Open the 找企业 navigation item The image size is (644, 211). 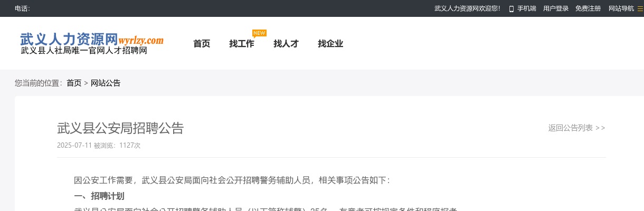(x=330, y=44)
